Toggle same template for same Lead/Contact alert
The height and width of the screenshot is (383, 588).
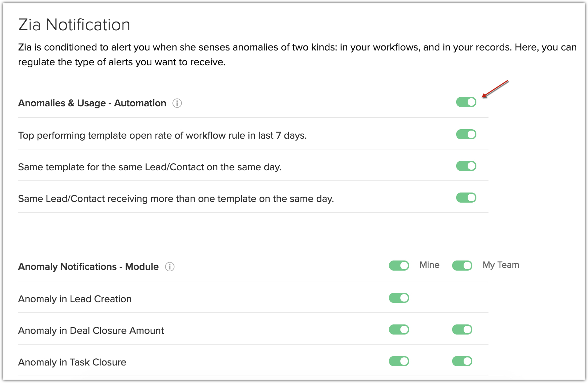tap(466, 166)
